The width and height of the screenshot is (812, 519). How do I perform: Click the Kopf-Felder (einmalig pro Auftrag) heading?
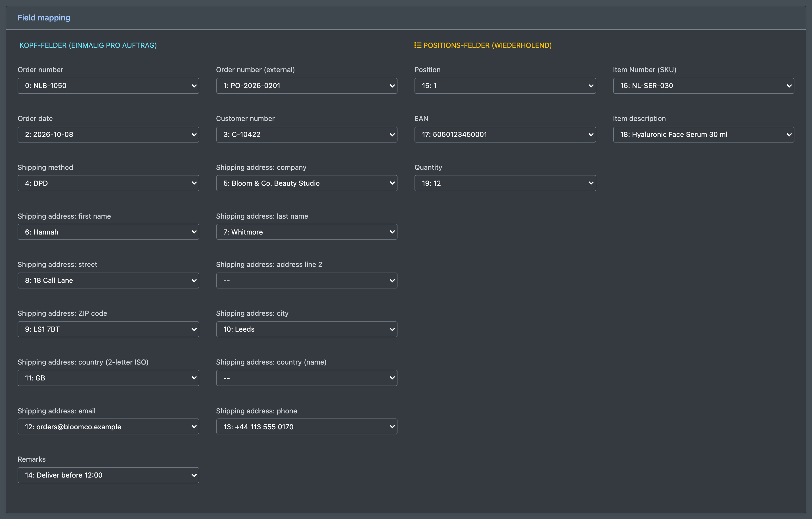[x=88, y=45]
